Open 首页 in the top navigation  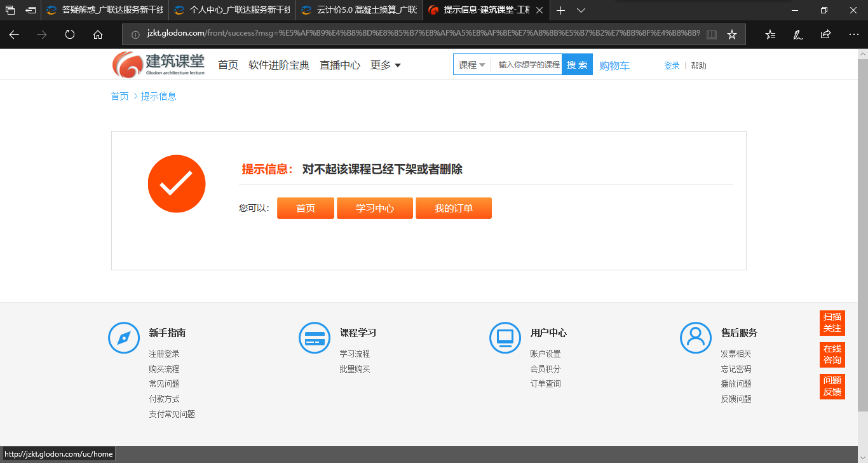[228, 65]
